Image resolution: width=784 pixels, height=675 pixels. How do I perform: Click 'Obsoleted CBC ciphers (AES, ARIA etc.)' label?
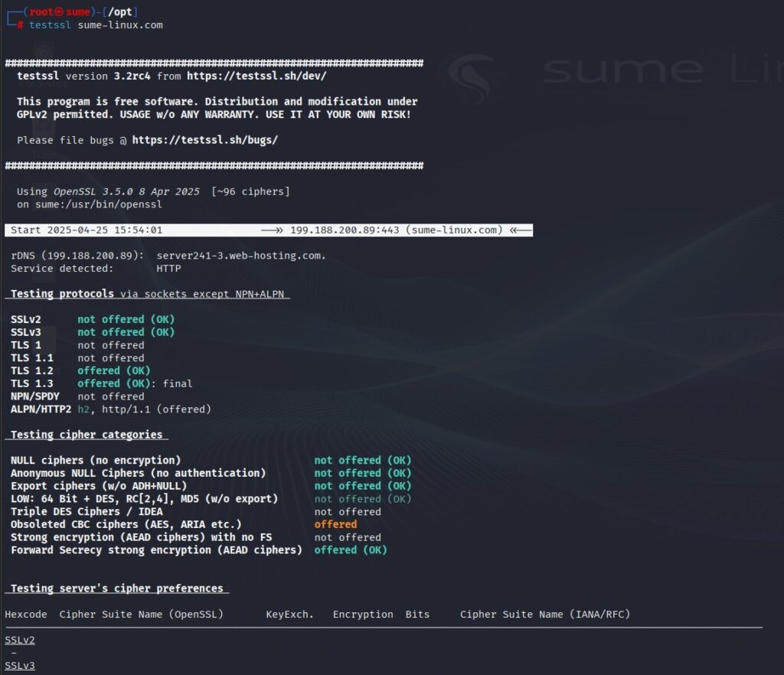click(126, 524)
